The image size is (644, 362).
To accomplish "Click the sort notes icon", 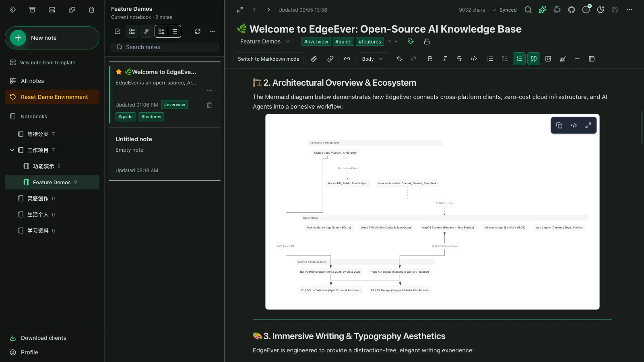I will coord(147,31).
